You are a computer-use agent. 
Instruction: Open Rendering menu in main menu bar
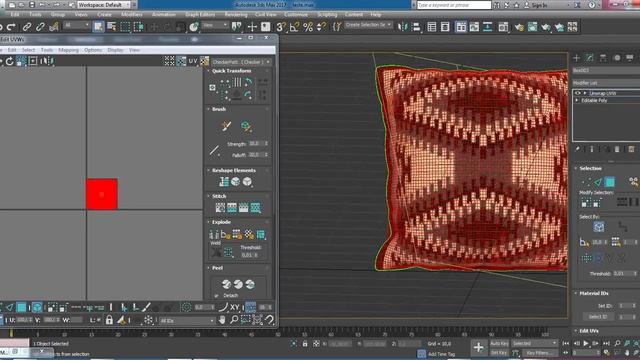[x=236, y=14]
